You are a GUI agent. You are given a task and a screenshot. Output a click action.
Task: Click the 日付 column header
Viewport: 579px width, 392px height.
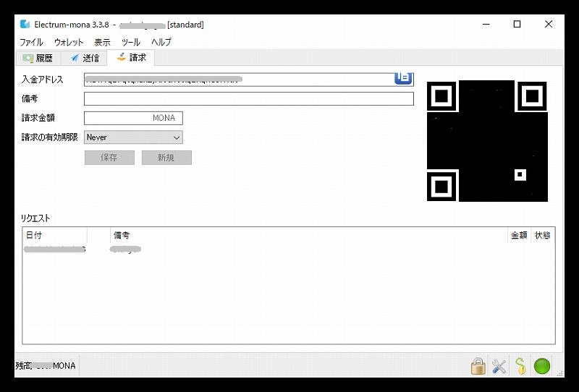tap(55, 235)
